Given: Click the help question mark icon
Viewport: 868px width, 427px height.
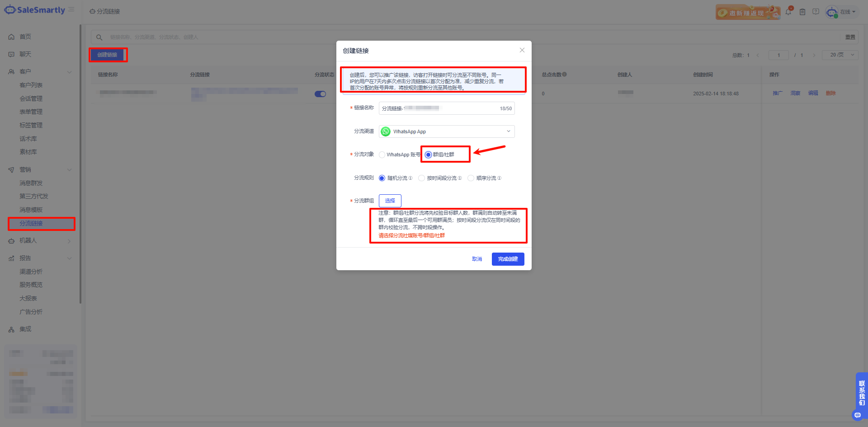Looking at the screenshot, I should coord(816,12).
